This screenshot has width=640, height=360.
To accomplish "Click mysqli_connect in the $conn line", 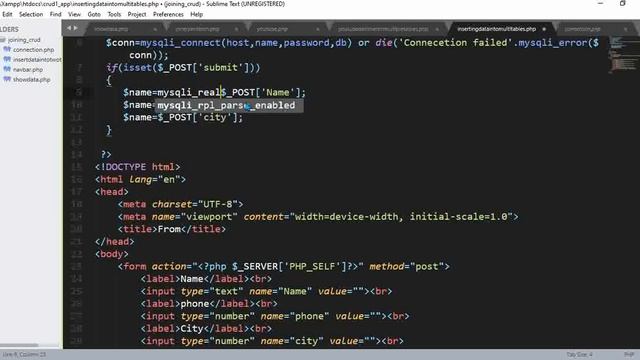I will pyautogui.click(x=180, y=43).
